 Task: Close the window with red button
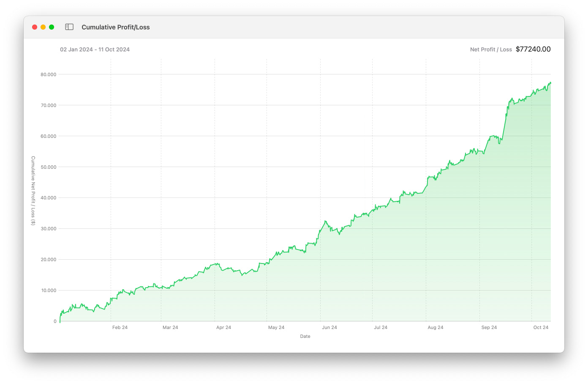35,27
